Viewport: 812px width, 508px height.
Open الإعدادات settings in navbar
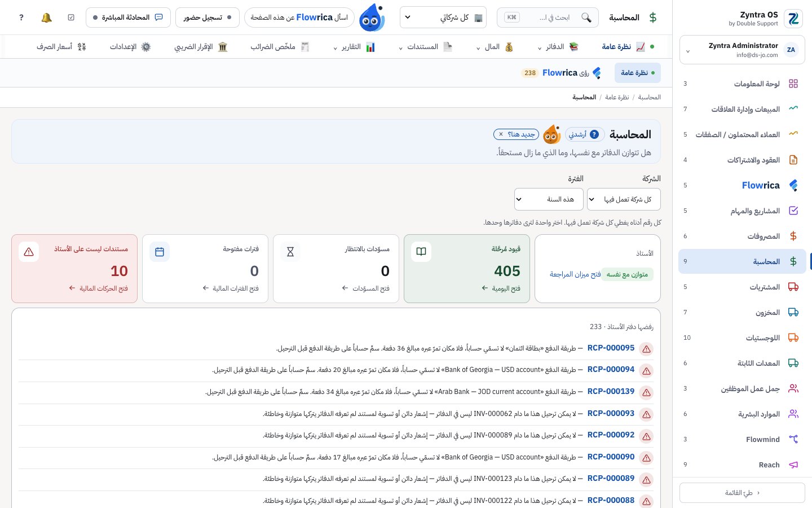[x=130, y=47]
